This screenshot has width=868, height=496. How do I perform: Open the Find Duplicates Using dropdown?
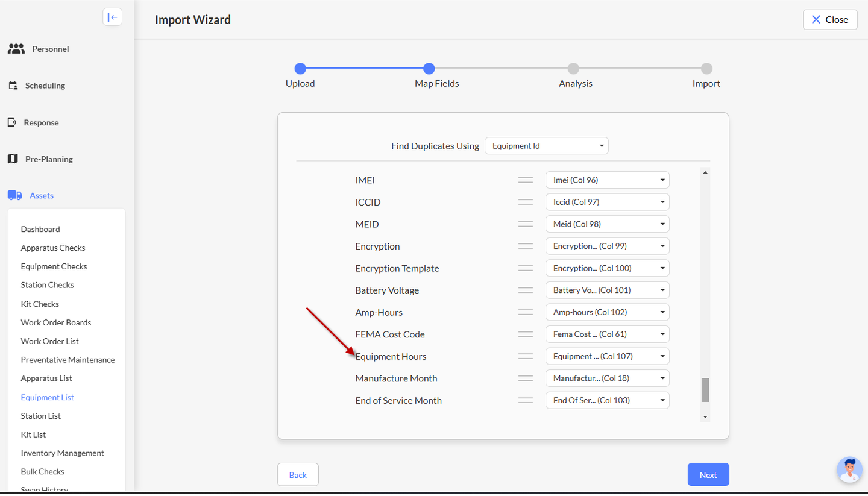point(547,146)
